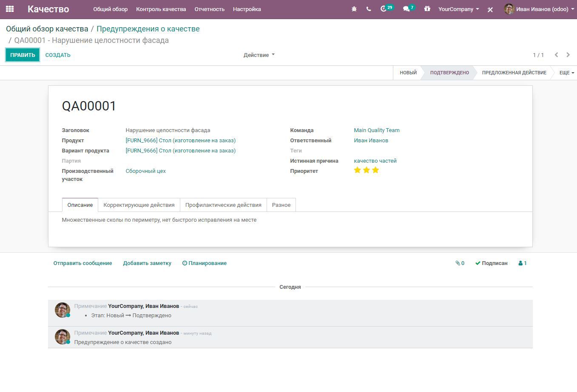Open the Отчетность menu

point(209,9)
